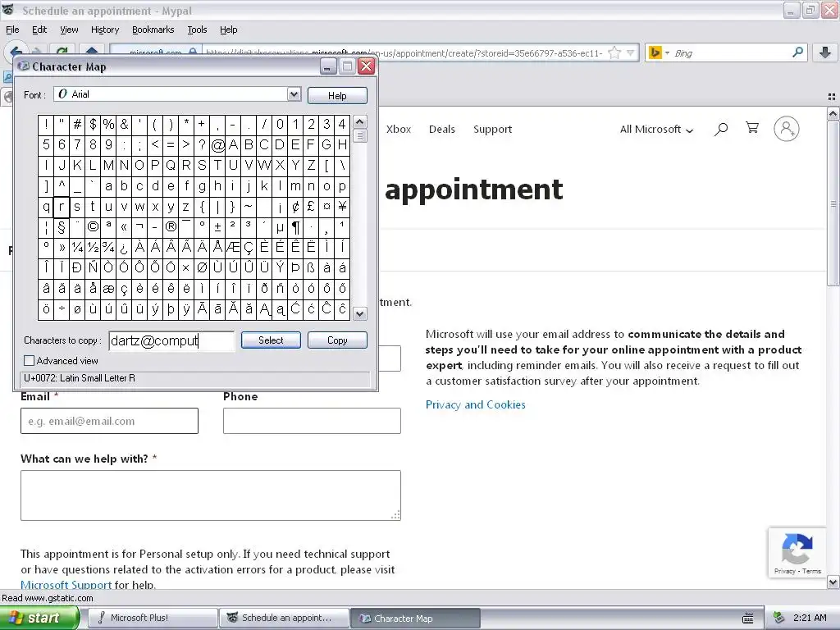Click the Character Map Help button

pos(337,95)
